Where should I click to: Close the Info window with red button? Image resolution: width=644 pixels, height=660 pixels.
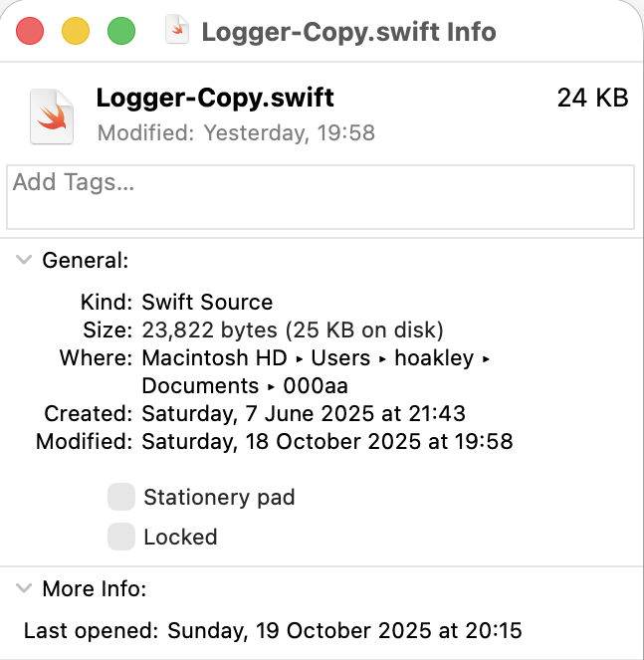30,31
